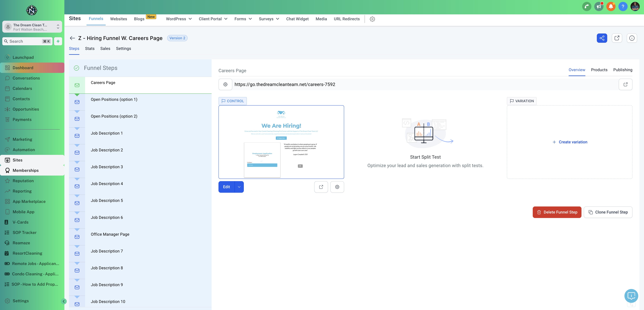Image resolution: width=644 pixels, height=310 pixels.
Task: Go back using arrow beside funnel title
Action: coord(72,38)
